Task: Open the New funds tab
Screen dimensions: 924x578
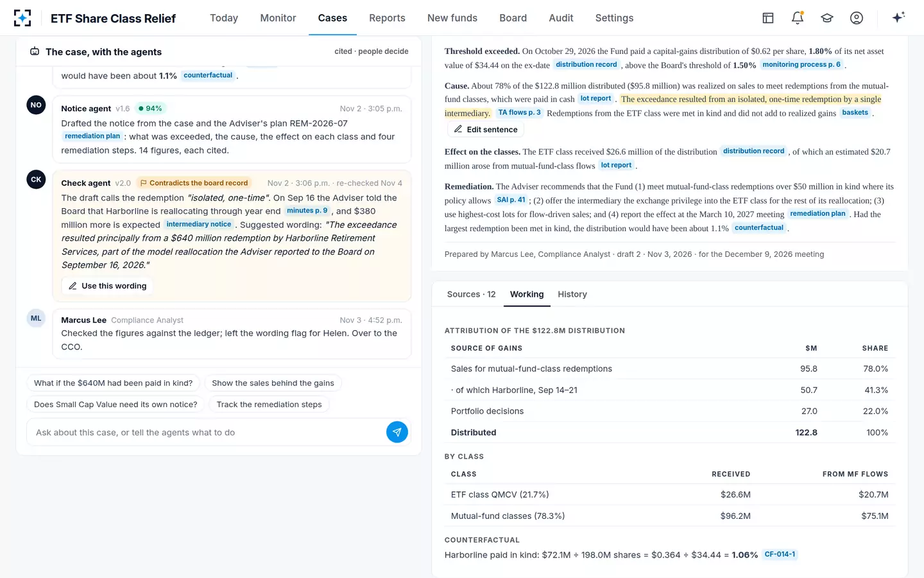Action: click(x=452, y=18)
